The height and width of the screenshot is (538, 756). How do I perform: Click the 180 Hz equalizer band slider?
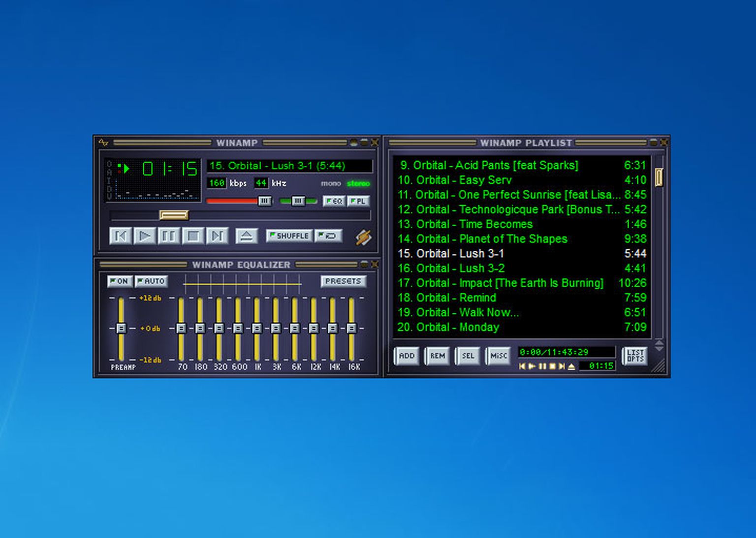click(200, 328)
